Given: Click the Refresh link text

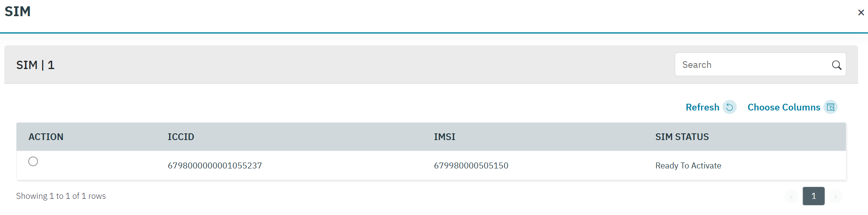Looking at the screenshot, I should (702, 107).
